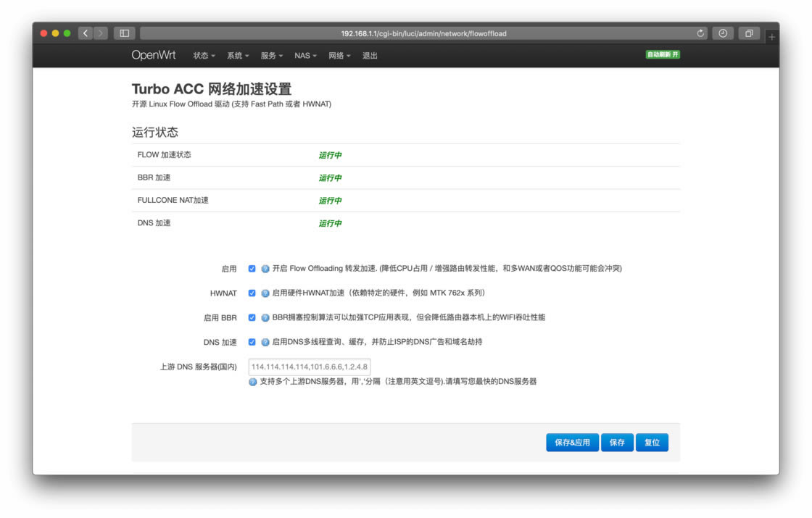Click the sidebar toggle icon in browser toolbar
The width and height of the screenshot is (812, 518).
point(123,33)
